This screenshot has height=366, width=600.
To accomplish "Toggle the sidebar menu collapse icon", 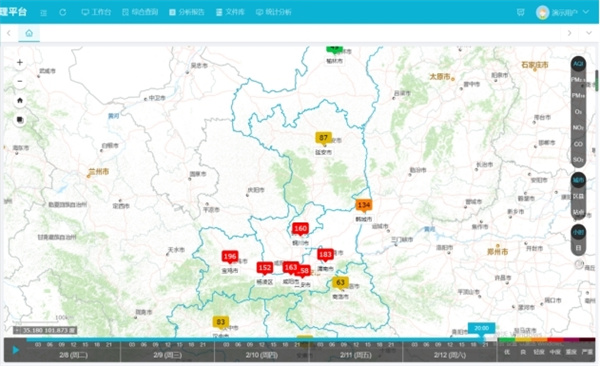I will click(44, 13).
